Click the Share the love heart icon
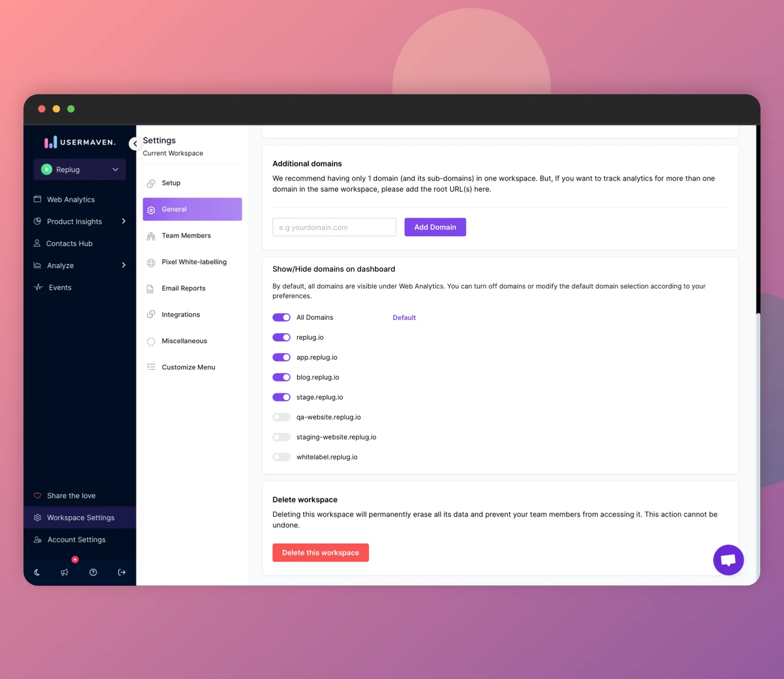Image resolution: width=784 pixels, height=679 pixels. (x=37, y=496)
